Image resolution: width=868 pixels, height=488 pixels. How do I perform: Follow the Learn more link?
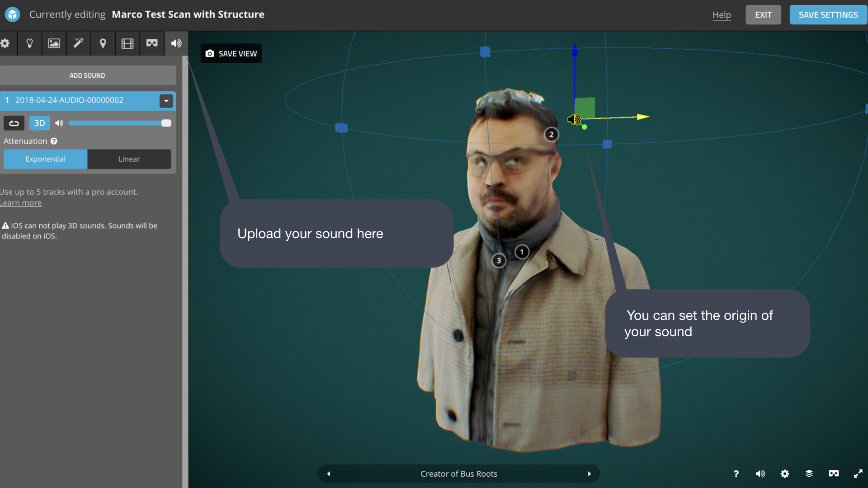(x=21, y=203)
